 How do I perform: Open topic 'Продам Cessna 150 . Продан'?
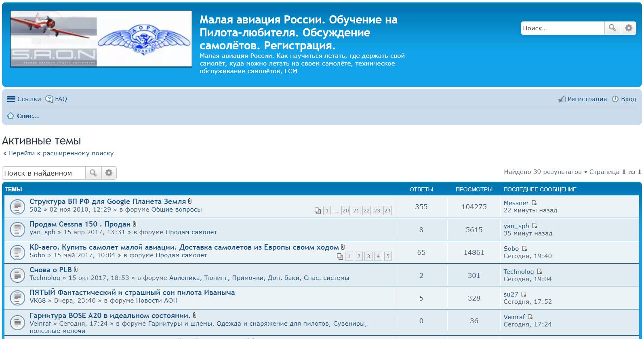[x=80, y=224]
